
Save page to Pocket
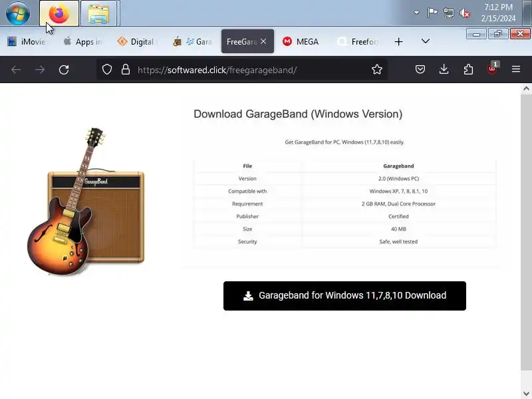pos(420,70)
